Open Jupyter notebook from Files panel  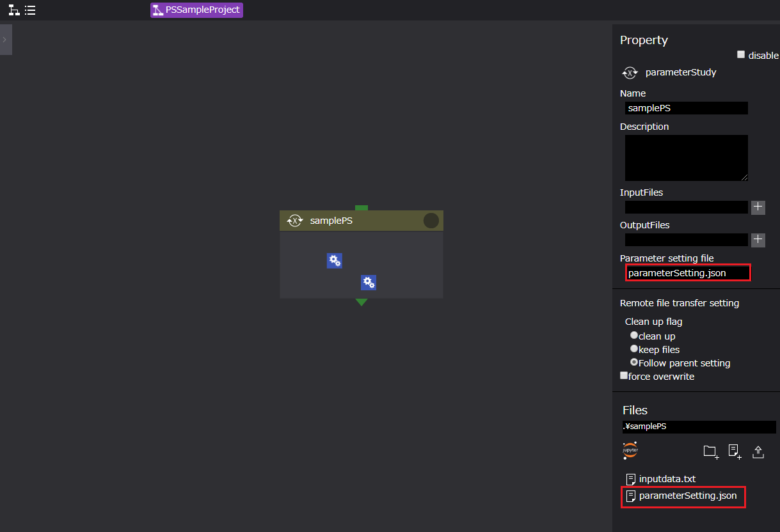(630, 450)
